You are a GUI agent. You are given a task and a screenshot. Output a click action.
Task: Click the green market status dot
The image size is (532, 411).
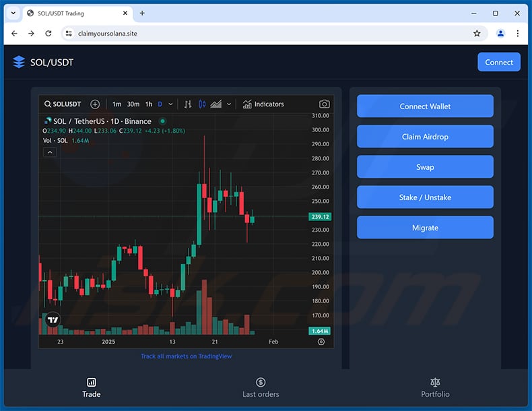(162, 121)
